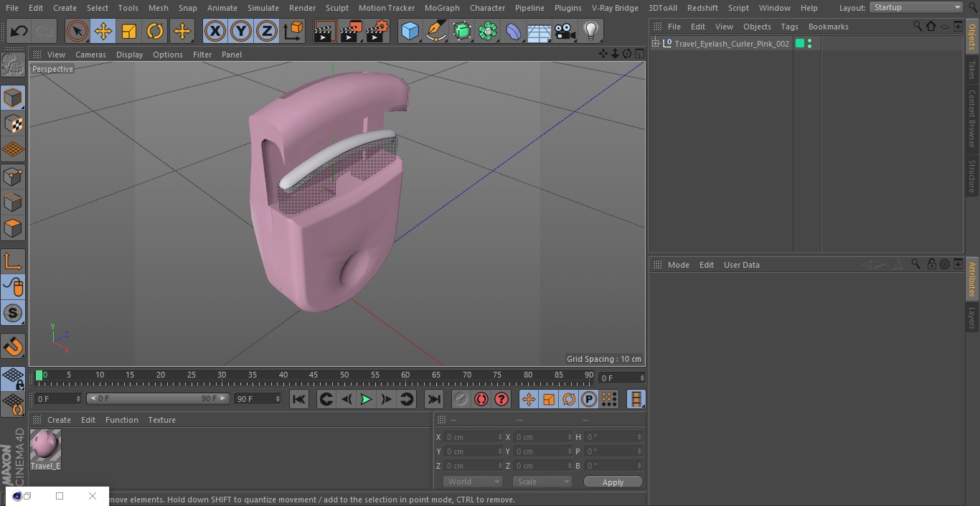
Task: Open Attributes User Data menu
Action: pos(741,265)
